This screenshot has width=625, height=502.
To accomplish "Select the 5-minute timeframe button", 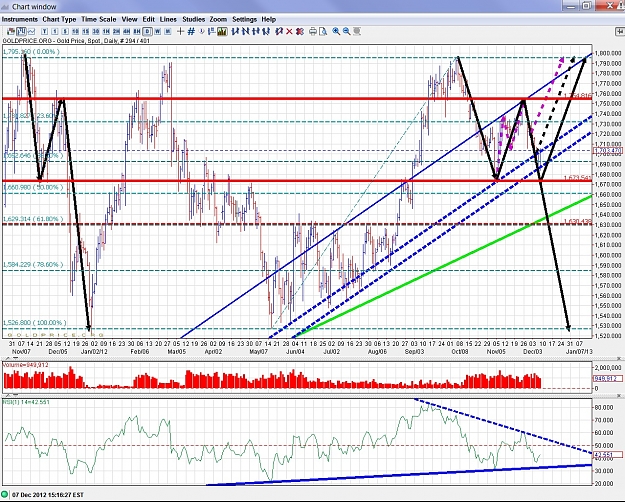I will [x=65, y=31].
